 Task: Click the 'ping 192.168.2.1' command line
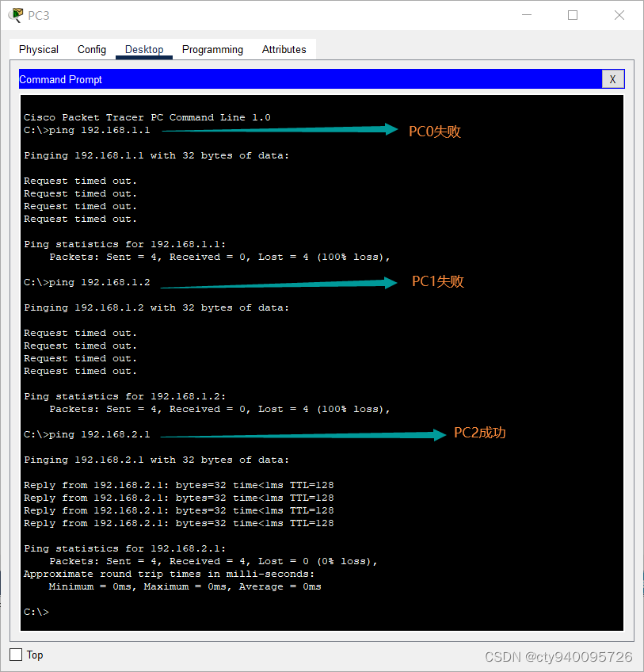pyautogui.click(x=87, y=434)
